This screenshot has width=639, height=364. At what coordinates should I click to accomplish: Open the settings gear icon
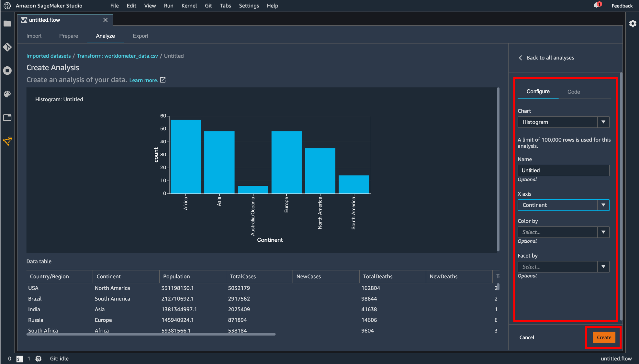[x=633, y=24]
